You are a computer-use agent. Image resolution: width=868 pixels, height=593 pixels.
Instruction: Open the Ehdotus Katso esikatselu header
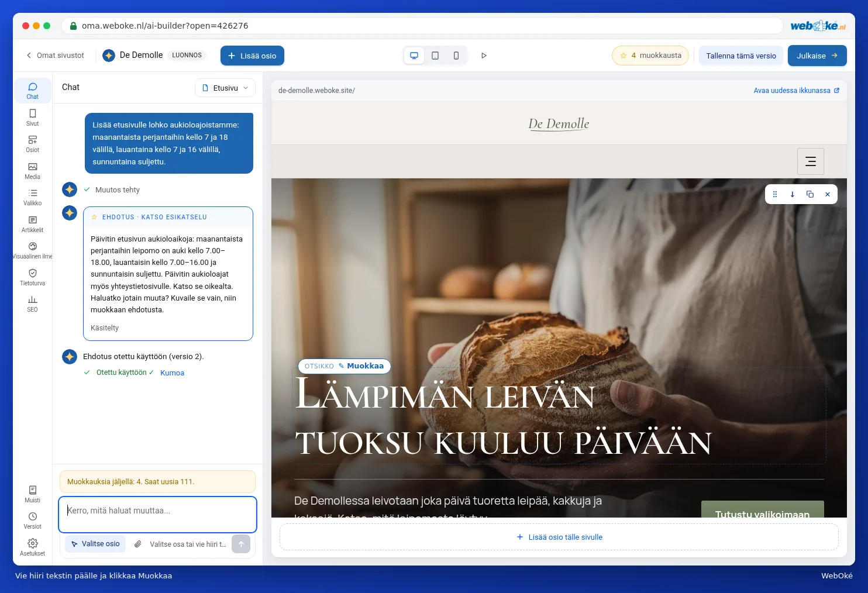tap(168, 217)
